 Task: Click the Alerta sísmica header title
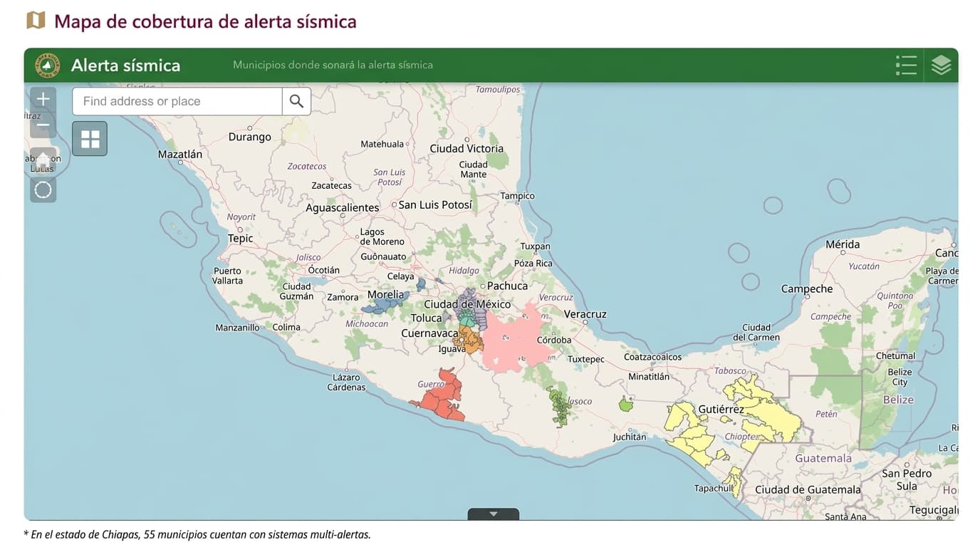pos(125,66)
